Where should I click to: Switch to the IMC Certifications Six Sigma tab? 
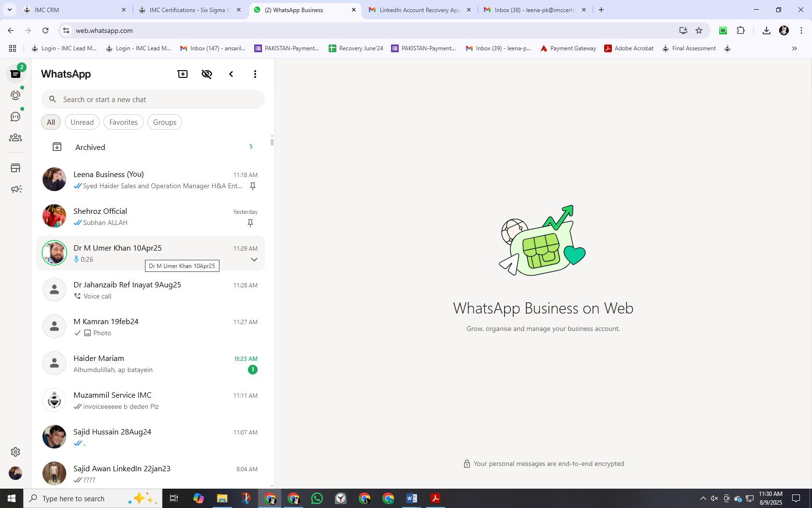[189, 10]
